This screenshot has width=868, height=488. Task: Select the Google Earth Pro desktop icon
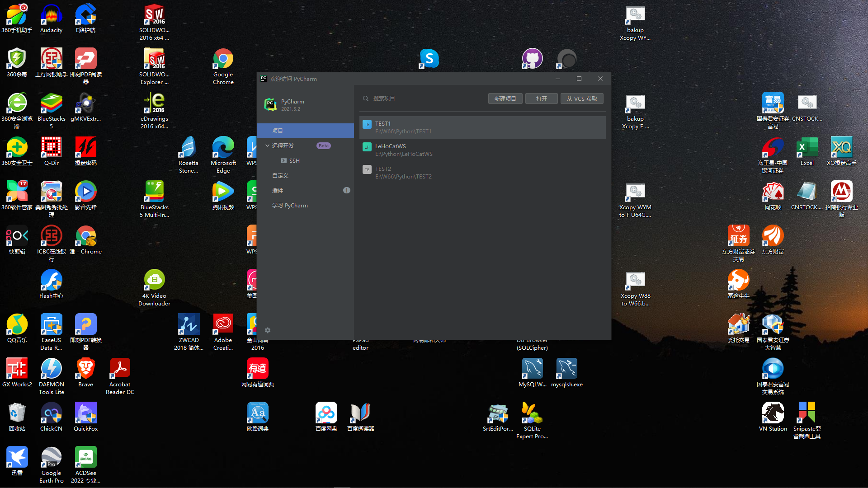pyautogui.click(x=52, y=465)
